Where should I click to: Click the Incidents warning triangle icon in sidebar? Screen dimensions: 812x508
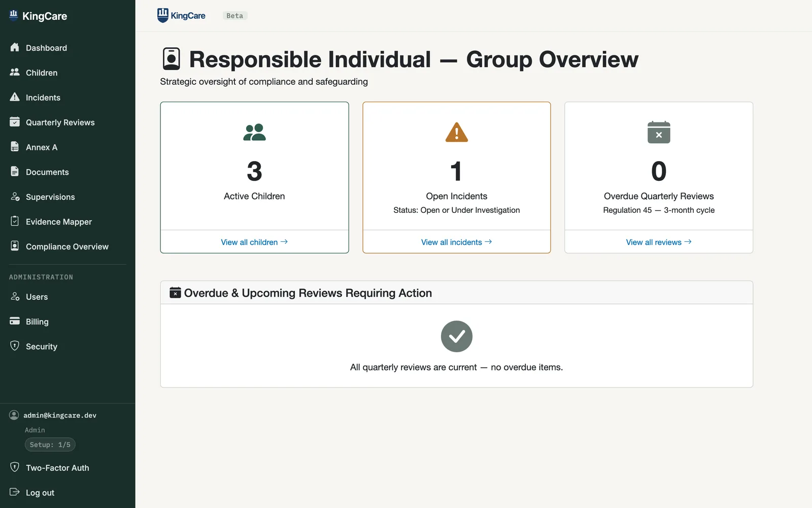[x=15, y=97]
